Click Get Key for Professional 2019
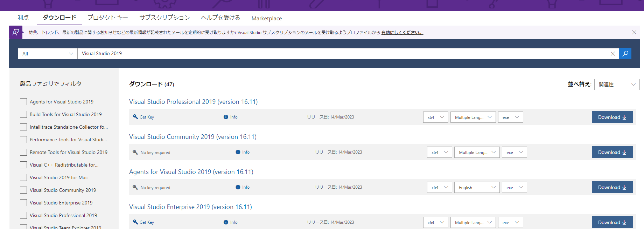The height and width of the screenshot is (229, 644). tap(147, 117)
